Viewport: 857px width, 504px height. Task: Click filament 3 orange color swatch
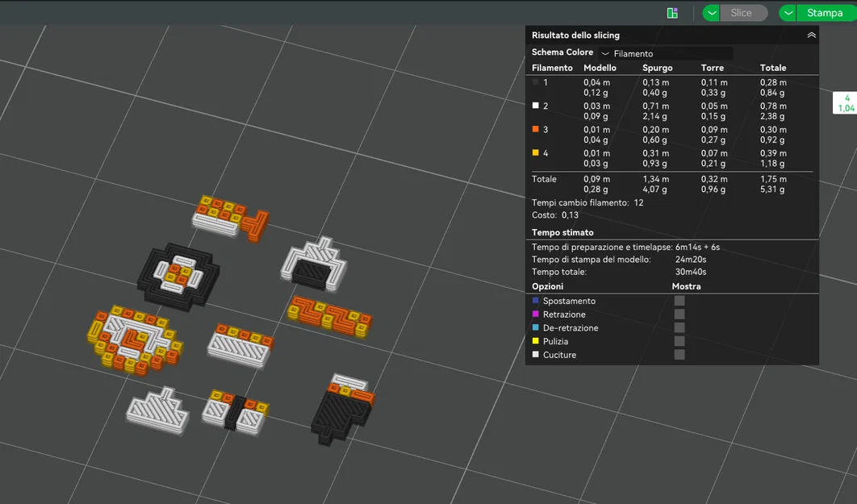(536, 129)
